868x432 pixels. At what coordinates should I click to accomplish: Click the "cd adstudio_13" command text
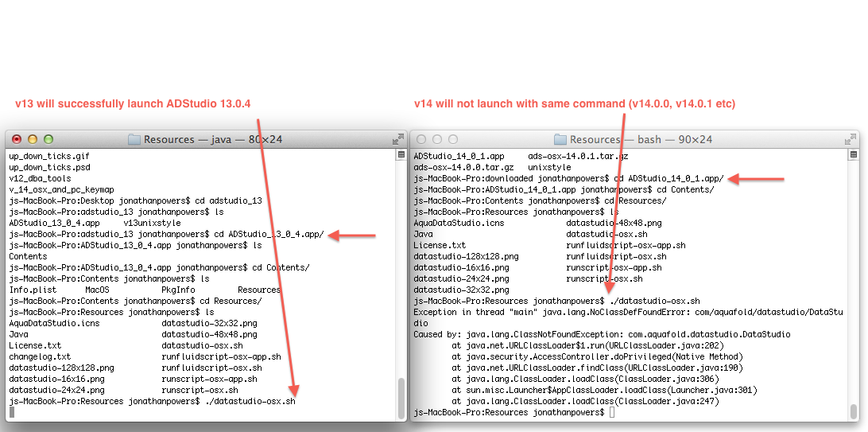click(x=228, y=200)
